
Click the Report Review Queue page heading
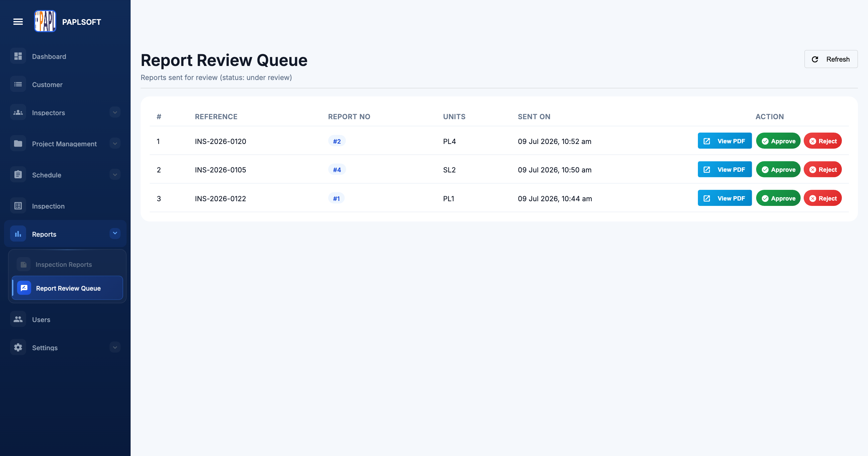(224, 60)
